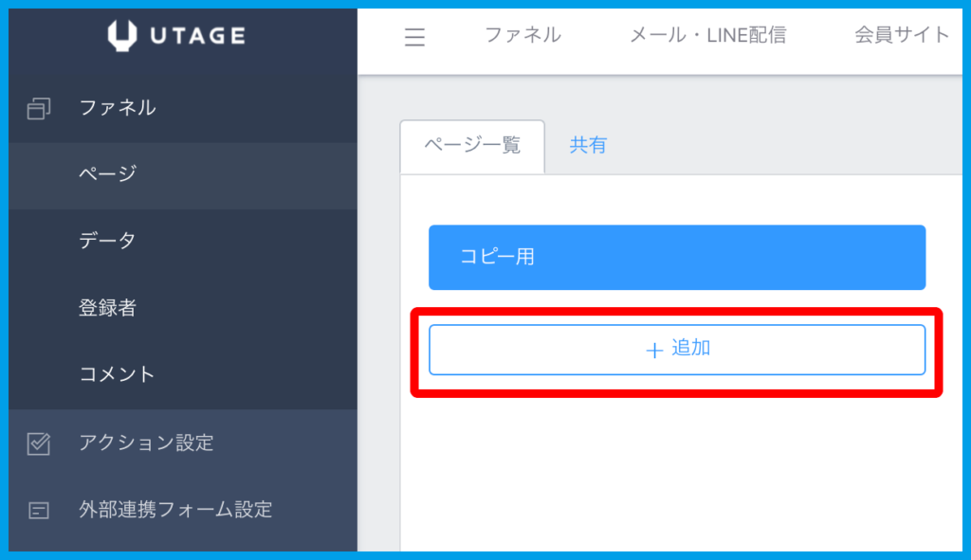Collapse the ファネル sidebar section label
971x560 pixels.
[118, 108]
